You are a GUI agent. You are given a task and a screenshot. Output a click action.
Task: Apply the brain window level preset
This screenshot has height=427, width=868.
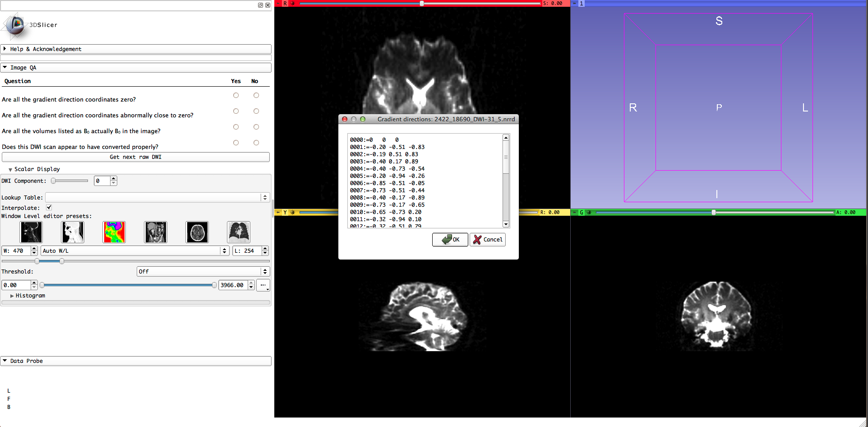click(x=197, y=232)
